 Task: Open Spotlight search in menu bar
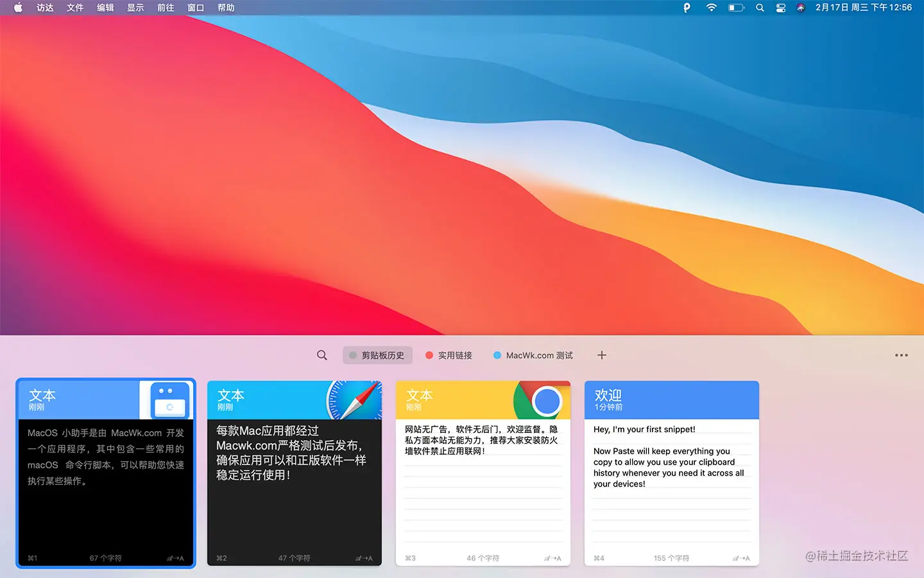tap(760, 8)
